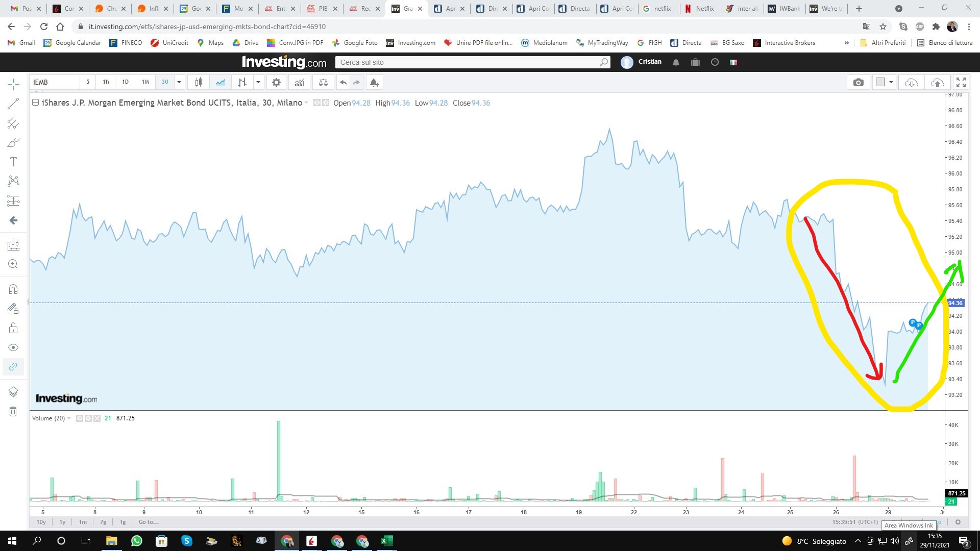The width and height of the screenshot is (980, 551).
Task: Open the Italian flag language selector
Action: [x=733, y=62]
